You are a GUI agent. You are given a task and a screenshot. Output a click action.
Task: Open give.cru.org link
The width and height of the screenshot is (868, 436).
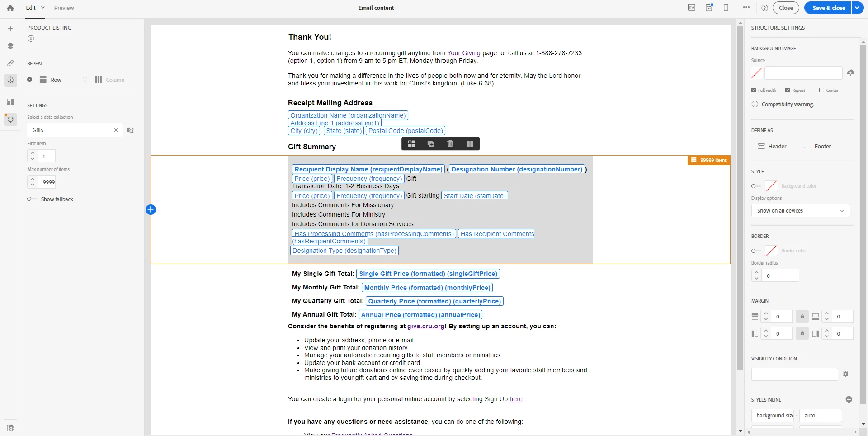(x=426, y=326)
